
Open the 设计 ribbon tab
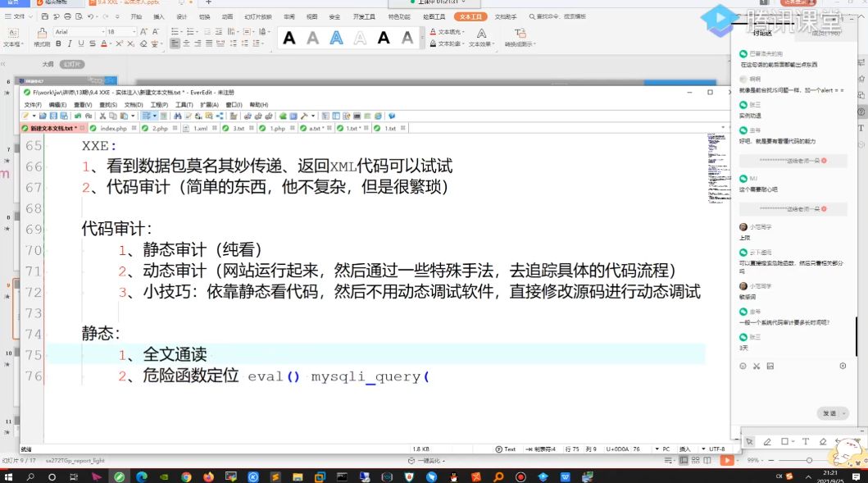[182, 16]
